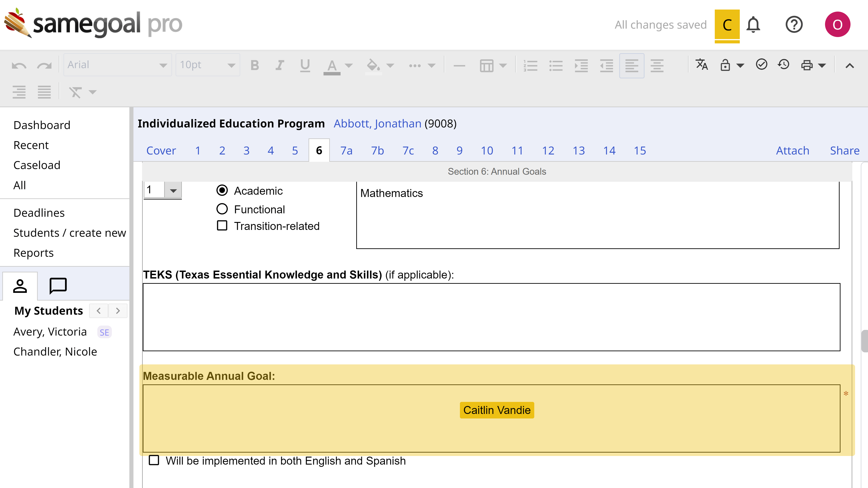Run the checkmark validation icon
The image size is (868, 488).
coord(762,64)
